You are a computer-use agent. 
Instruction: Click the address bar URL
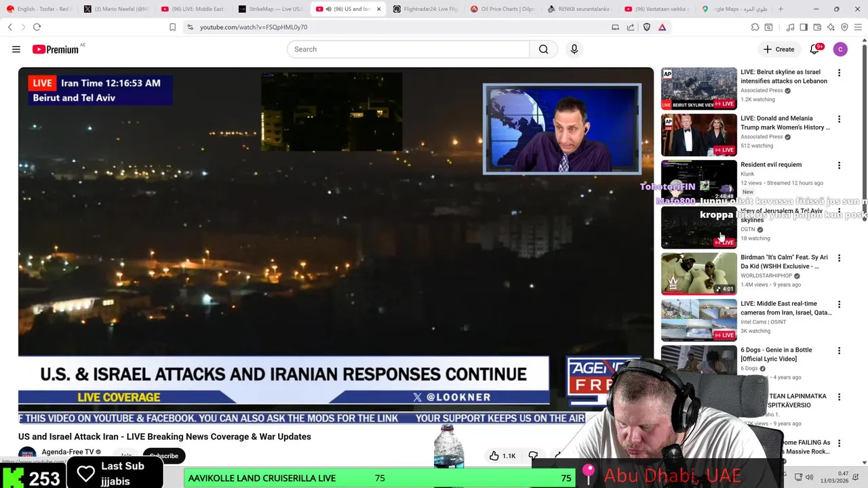(x=254, y=27)
